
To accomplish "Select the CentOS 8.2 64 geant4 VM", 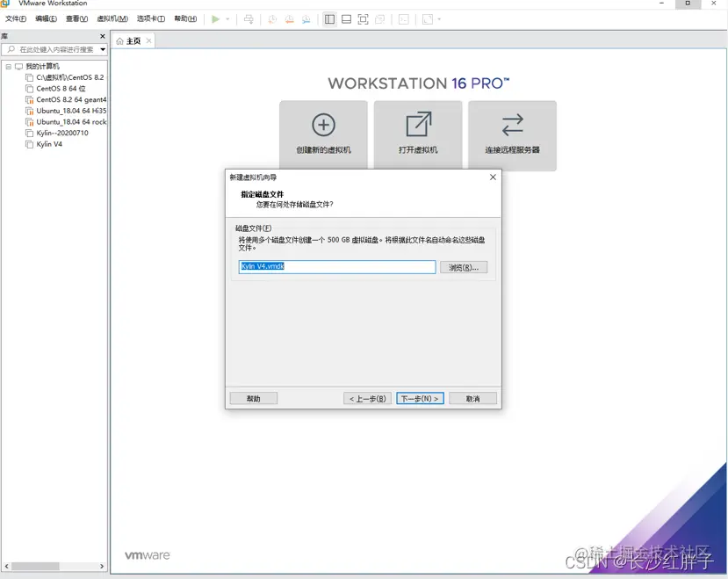I will click(71, 100).
